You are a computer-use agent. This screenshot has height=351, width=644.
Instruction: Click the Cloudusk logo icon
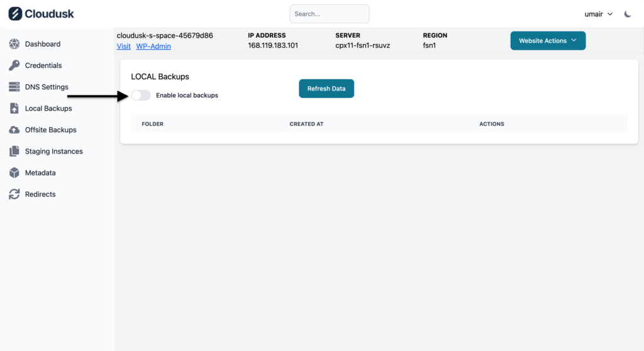coord(15,13)
